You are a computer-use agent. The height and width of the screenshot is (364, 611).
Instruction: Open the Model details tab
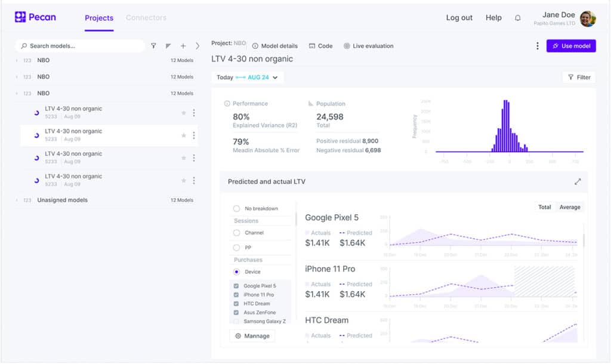[275, 46]
